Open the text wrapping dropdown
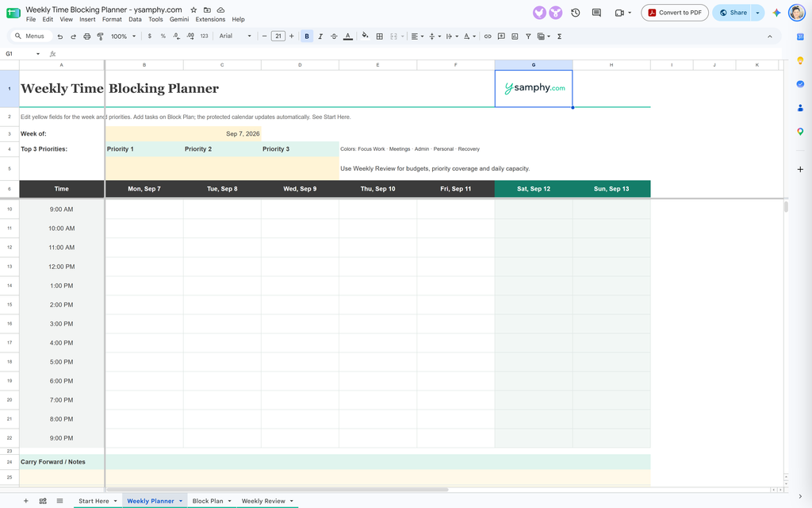Image resolution: width=812 pixels, height=508 pixels. coord(452,37)
